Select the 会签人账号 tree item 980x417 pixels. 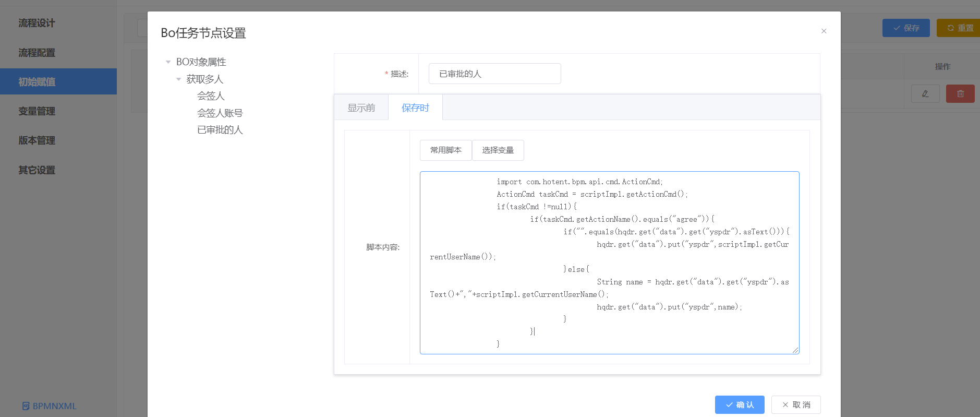click(220, 113)
